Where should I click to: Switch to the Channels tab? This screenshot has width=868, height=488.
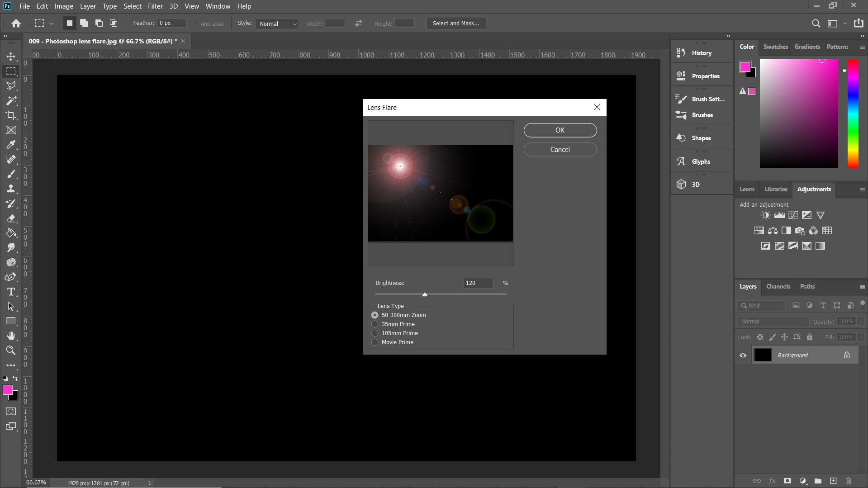click(x=778, y=286)
